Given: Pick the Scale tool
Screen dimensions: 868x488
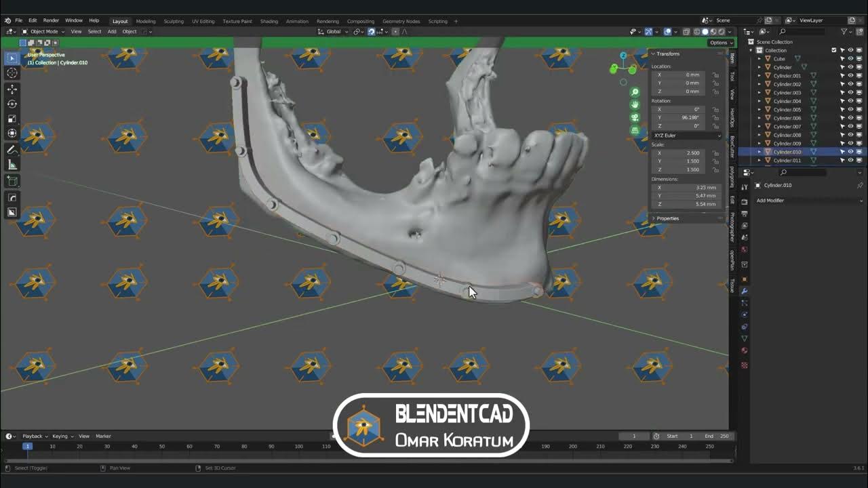Looking at the screenshot, I should (12, 119).
